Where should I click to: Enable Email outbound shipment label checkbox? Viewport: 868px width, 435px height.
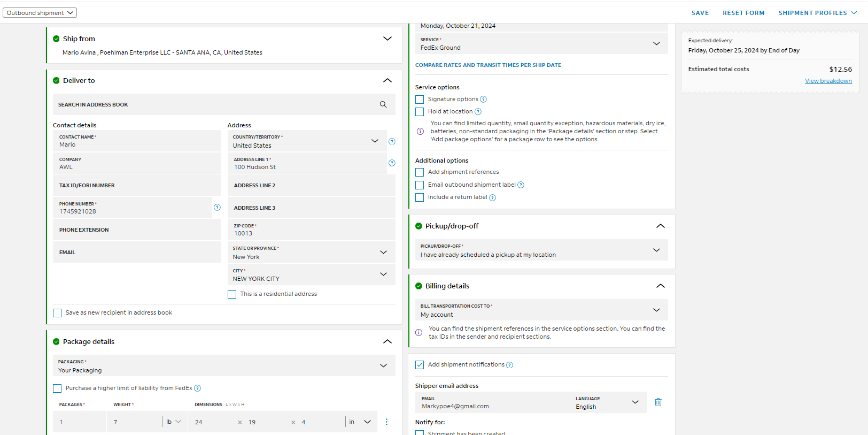tap(420, 185)
